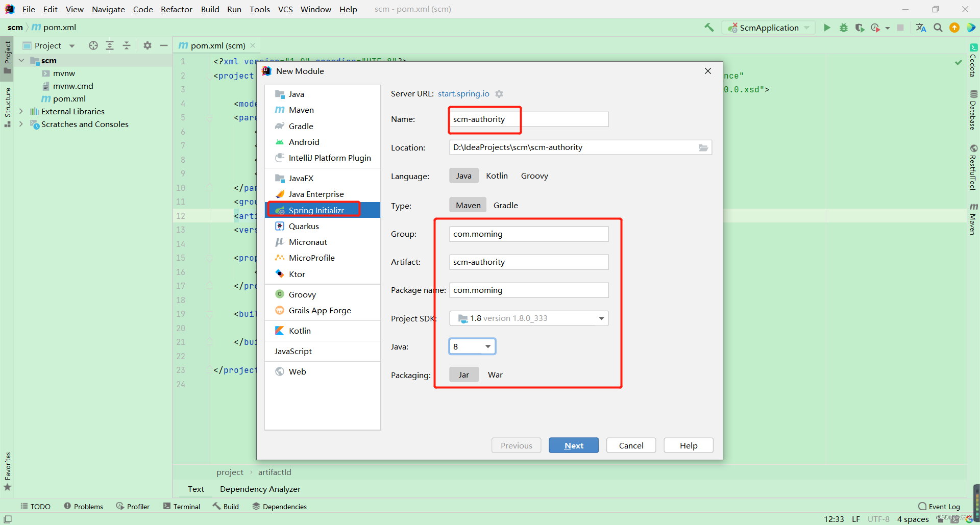The width and height of the screenshot is (980, 525).
Task: Close the New Module dialog
Action: pos(707,71)
